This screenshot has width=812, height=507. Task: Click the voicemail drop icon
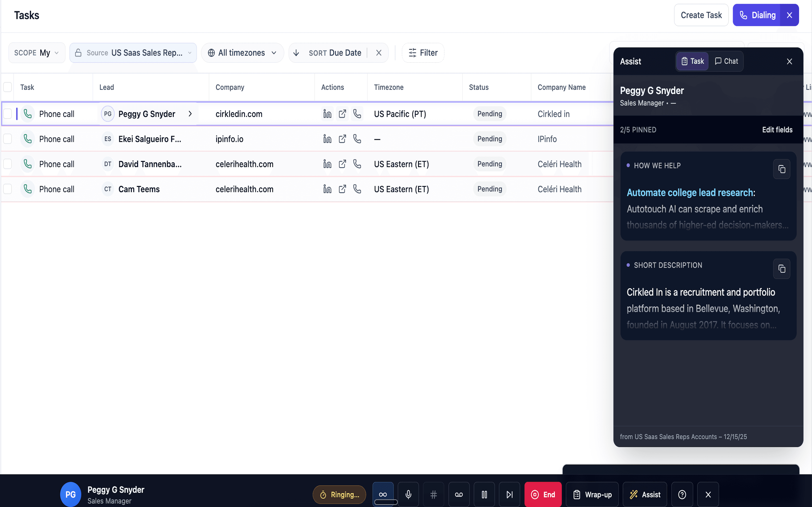coord(459,494)
